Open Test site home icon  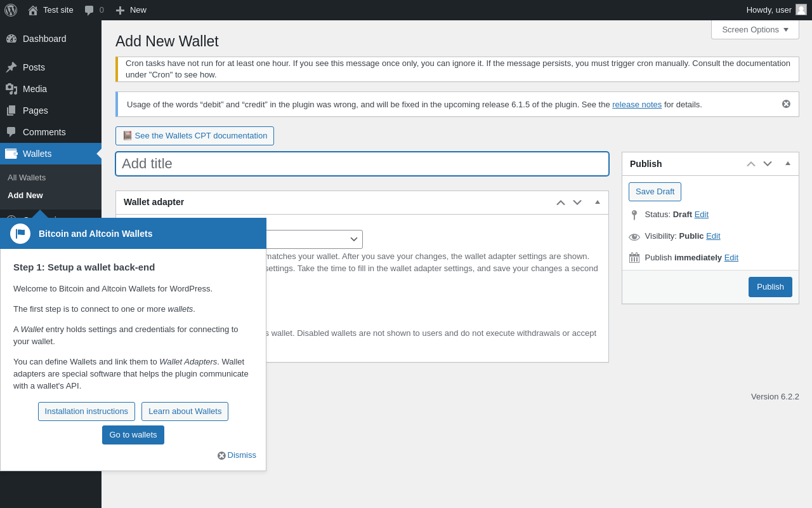pos(33,10)
